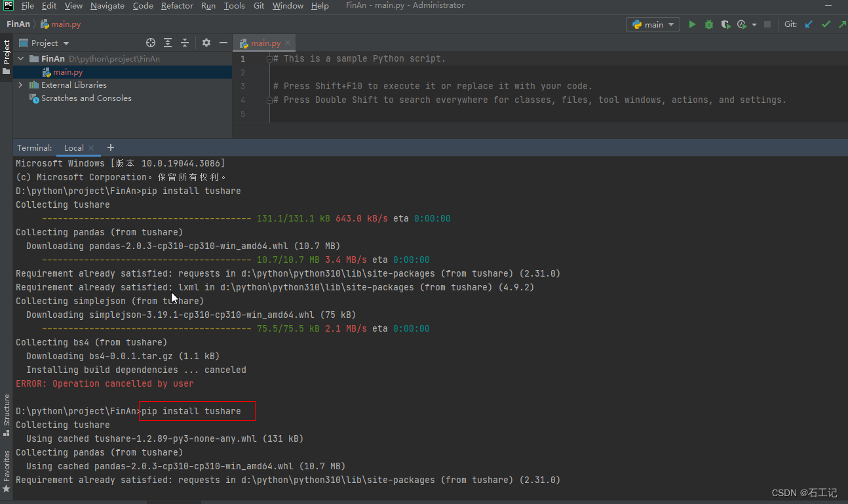Viewport: 848px width, 504px height.
Task: Click the External Libraries tree label
Action: pyautogui.click(x=73, y=85)
